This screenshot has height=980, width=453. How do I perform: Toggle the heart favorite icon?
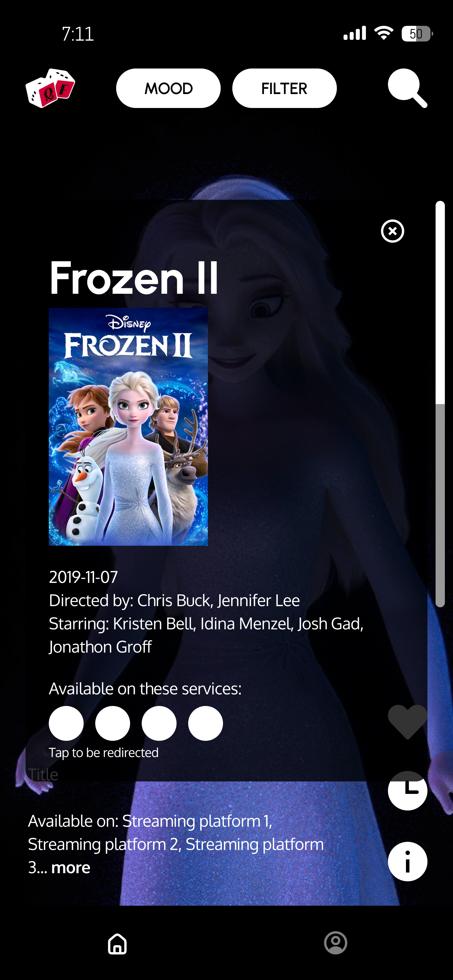click(x=407, y=722)
